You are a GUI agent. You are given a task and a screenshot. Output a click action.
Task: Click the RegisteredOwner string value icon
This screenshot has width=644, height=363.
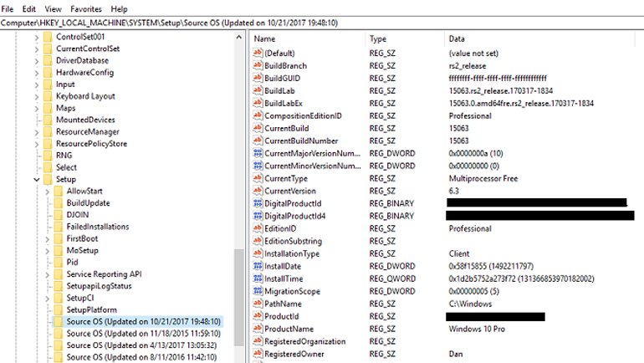pos(258,354)
